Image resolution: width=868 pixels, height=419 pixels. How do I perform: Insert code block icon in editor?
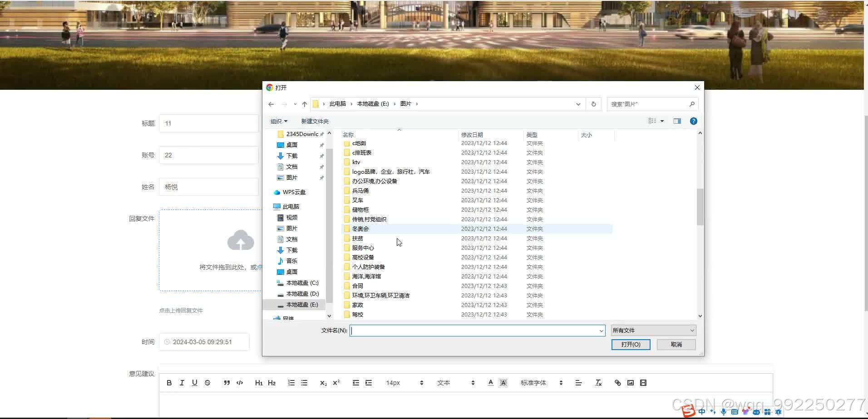240,383
